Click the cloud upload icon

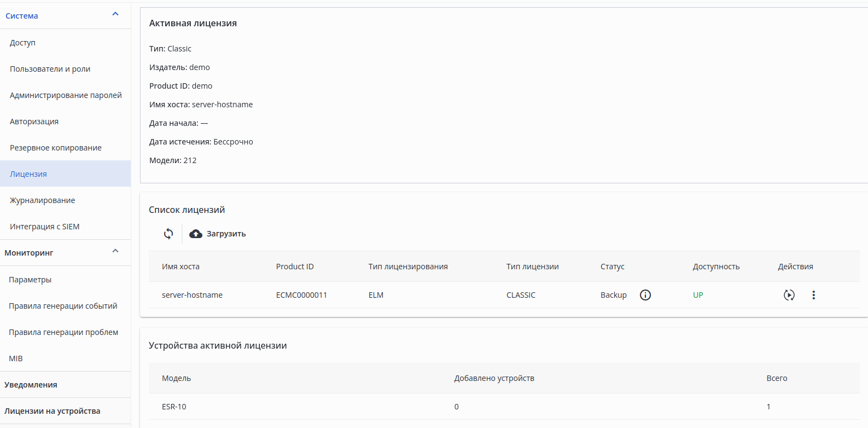[196, 234]
